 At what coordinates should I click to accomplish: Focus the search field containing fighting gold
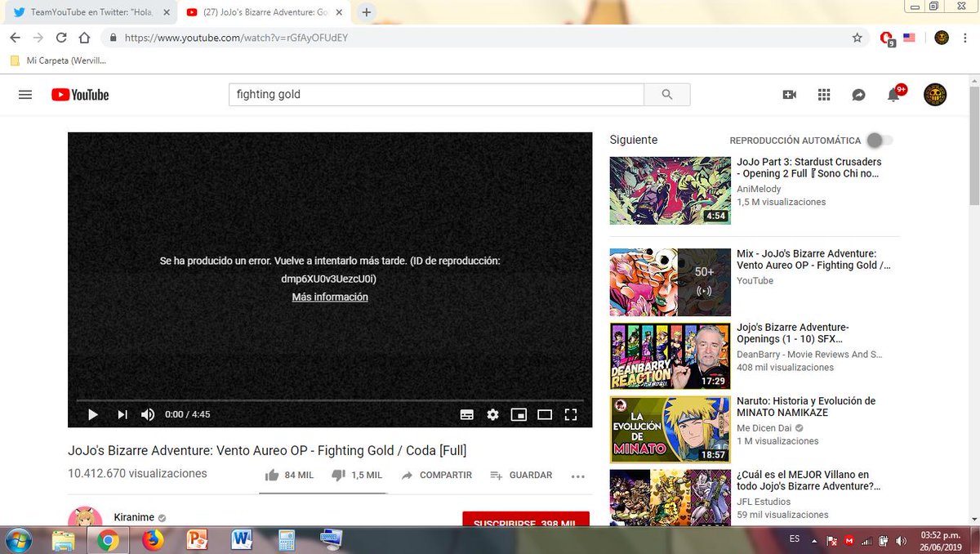tap(436, 95)
